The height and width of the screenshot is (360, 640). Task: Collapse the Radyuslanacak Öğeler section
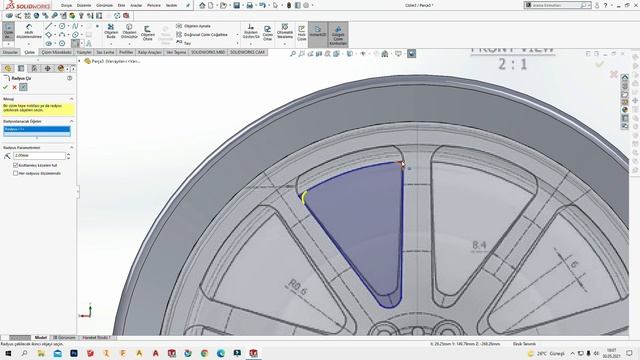(x=72, y=121)
